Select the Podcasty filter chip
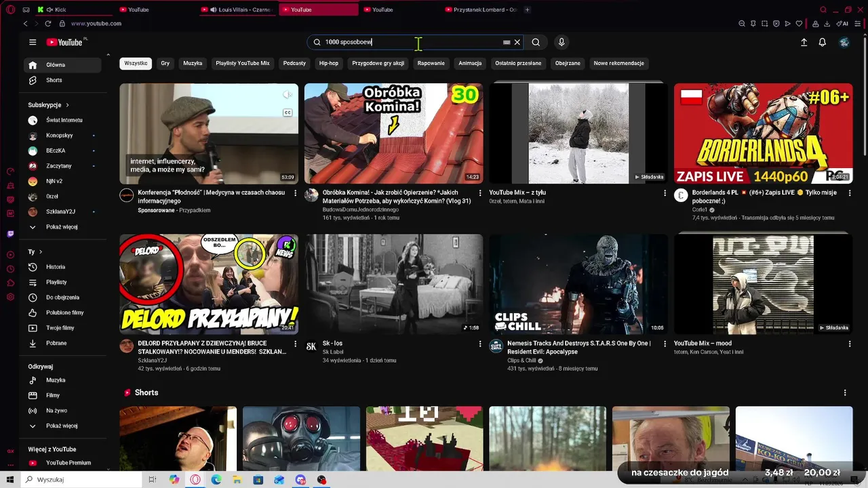This screenshot has height=488, width=868. pyautogui.click(x=294, y=63)
